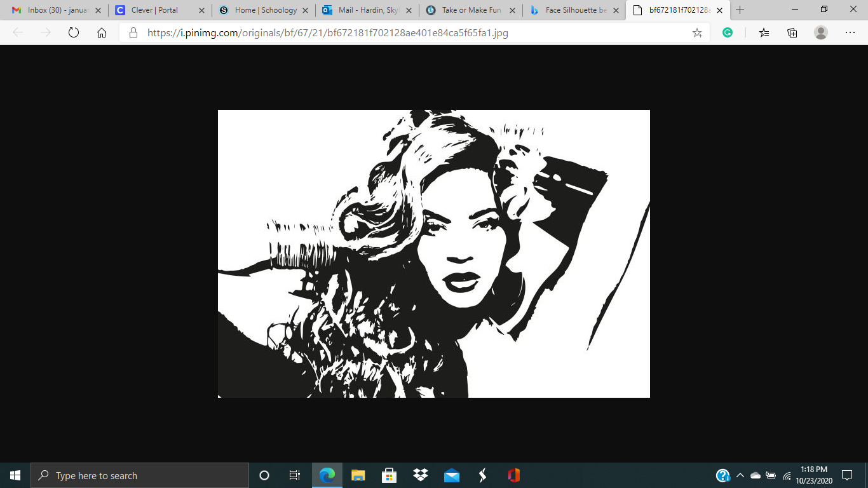Click the pinimg URL address bar

413,33
